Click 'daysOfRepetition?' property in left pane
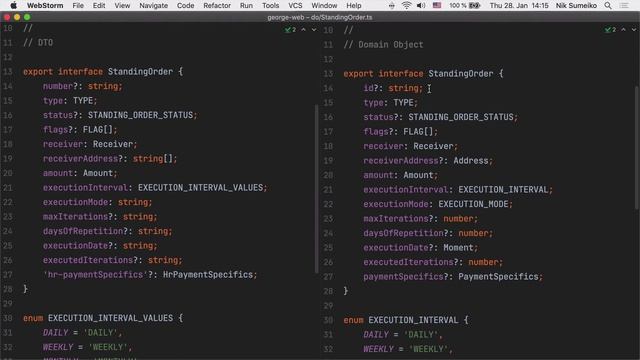The height and width of the screenshot is (360, 640). [85, 231]
